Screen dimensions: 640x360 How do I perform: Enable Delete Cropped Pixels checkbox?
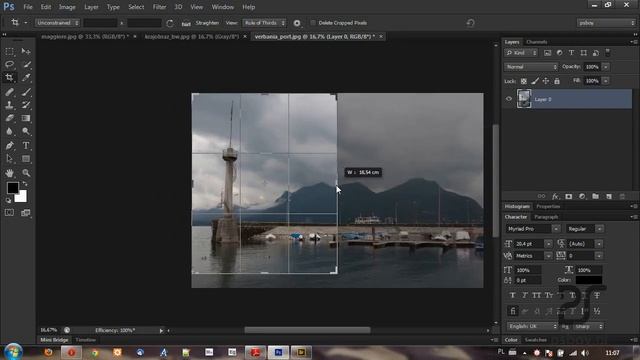(x=313, y=23)
